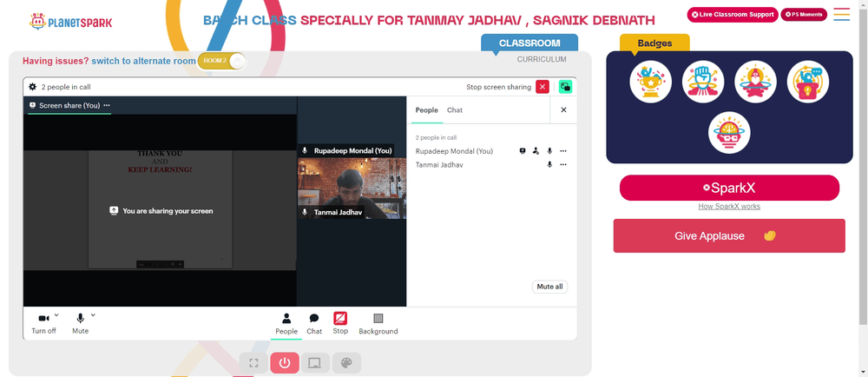Open call settings gear icon
The width and height of the screenshot is (868, 377).
(33, 87)
